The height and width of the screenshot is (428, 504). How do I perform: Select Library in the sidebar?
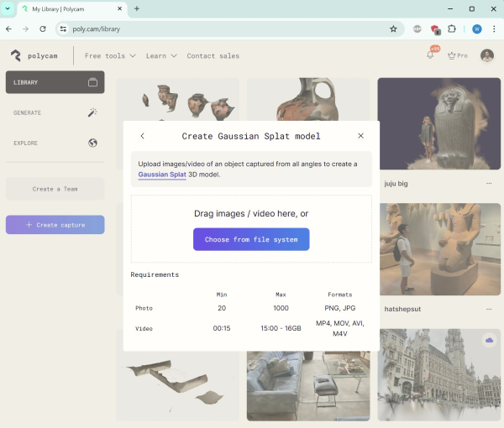[x=55, y=82]
